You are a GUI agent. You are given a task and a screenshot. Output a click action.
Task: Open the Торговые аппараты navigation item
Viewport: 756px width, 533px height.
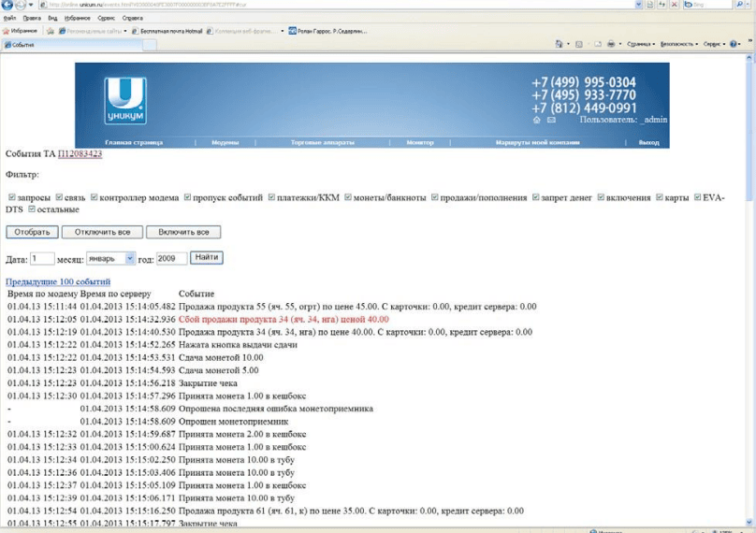pos(322,142)
